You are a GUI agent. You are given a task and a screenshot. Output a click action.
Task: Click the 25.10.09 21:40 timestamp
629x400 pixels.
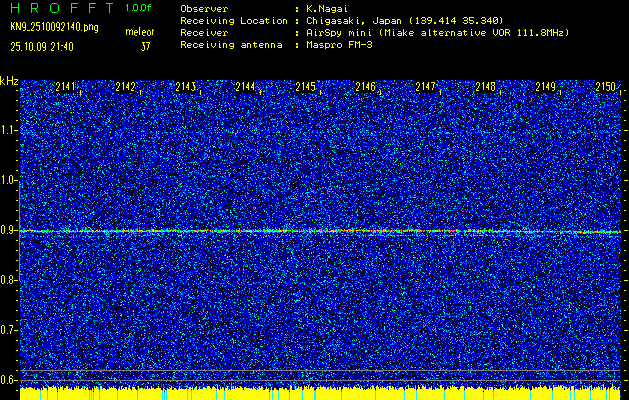click(x=45, y=46)
